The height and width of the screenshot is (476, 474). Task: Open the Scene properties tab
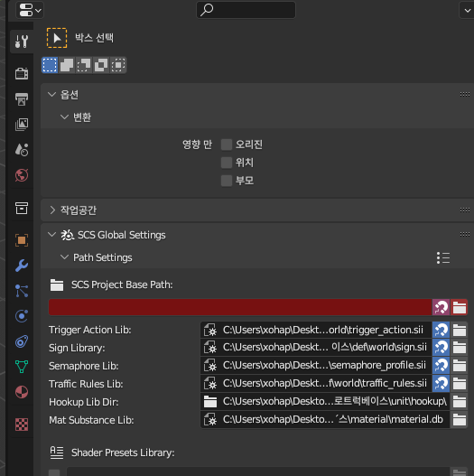[x=22, y=150]
